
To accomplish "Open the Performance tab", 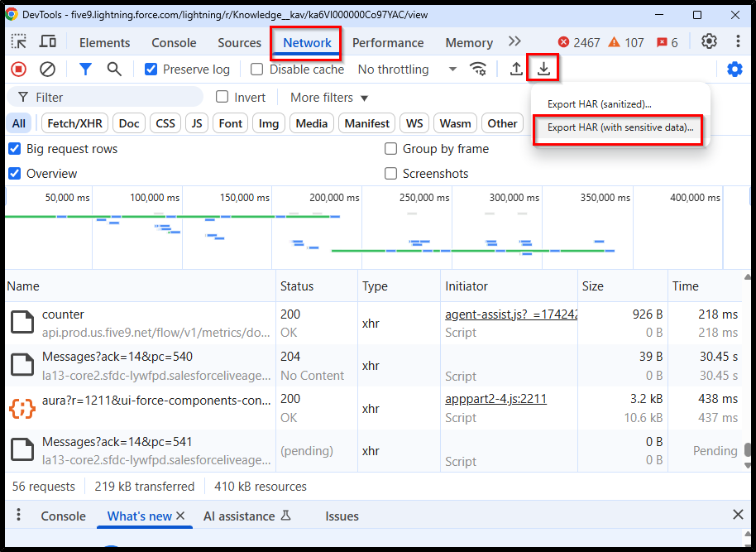I will pos(388,42).
